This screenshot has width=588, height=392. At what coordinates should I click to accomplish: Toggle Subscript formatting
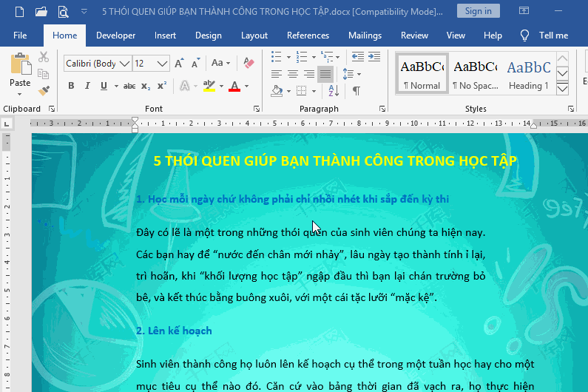tap(146, 87)
